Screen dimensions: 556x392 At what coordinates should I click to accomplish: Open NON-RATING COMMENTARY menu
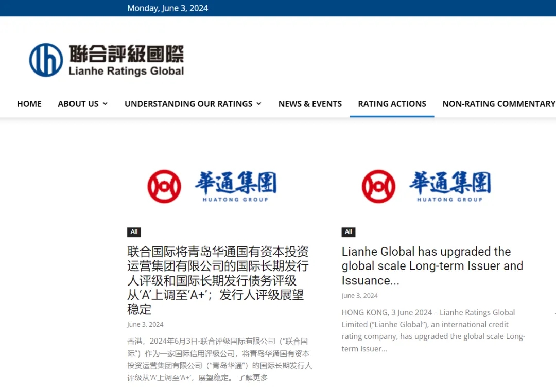click(498, 104)
